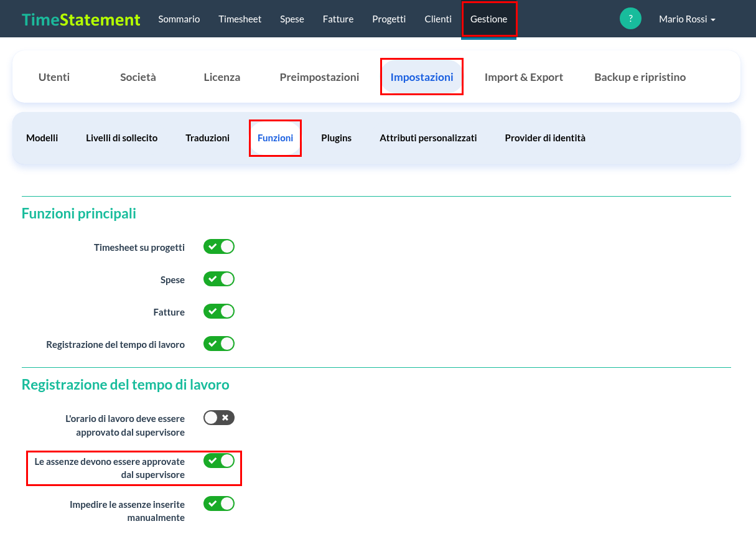Screen dimensions: 756x534
Task: Toggle the Timesheet su progetti switch
Action: click(219, 246)
